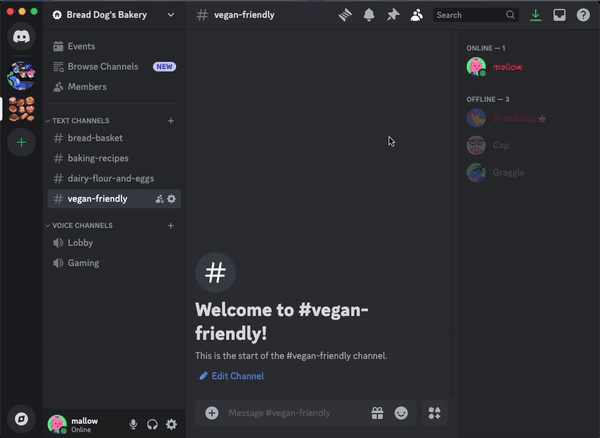This screenshot has width=600, height=438.
Task: Click the NEW badge on Browse Channels
Action: point(165,67)
